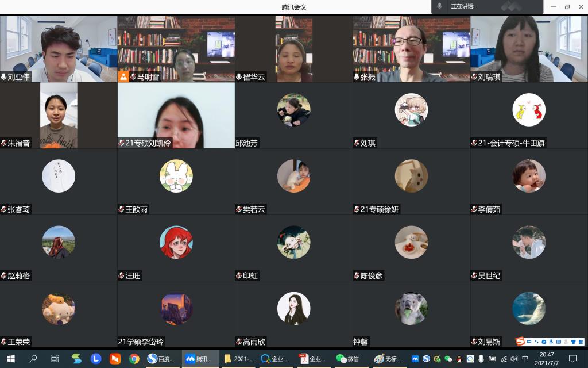
Task: Open the Windows notification center
Action: (572, 359)
